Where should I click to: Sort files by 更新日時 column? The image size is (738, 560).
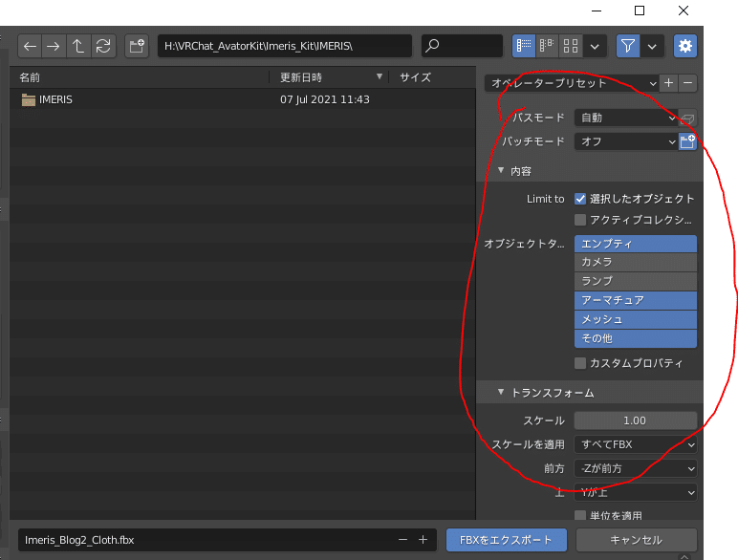point(329,77)
